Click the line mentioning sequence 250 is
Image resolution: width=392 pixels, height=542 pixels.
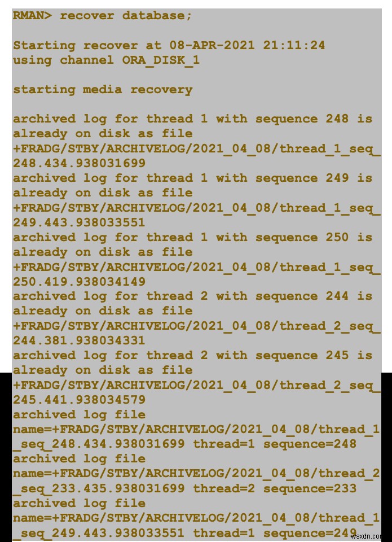[192, 237]
